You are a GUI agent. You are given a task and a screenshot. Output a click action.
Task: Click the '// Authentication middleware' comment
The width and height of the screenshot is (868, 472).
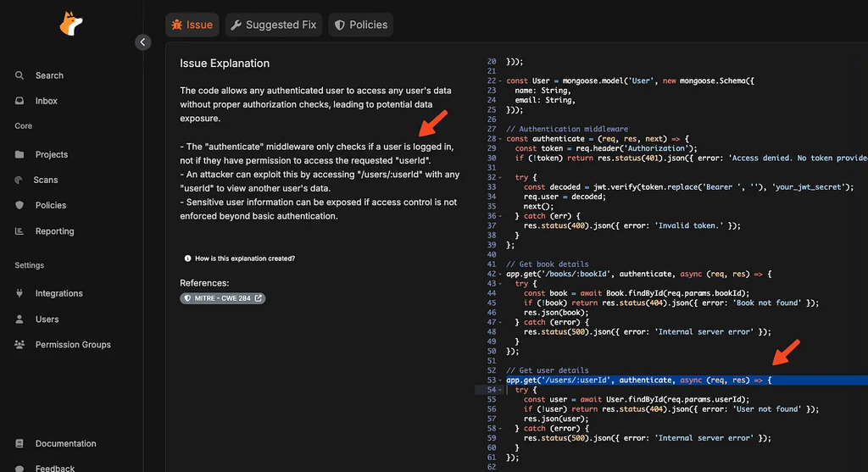point(567,129)
